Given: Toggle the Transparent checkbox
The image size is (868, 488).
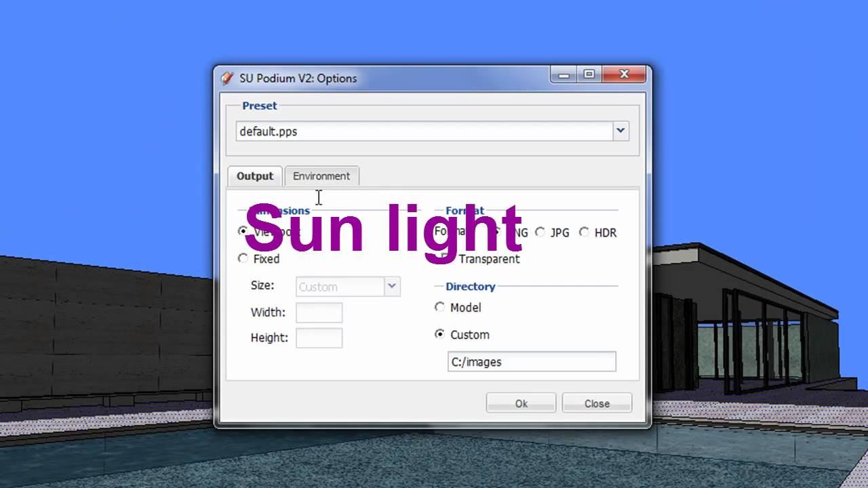Looking at the screenshot, I should (445, 258).
